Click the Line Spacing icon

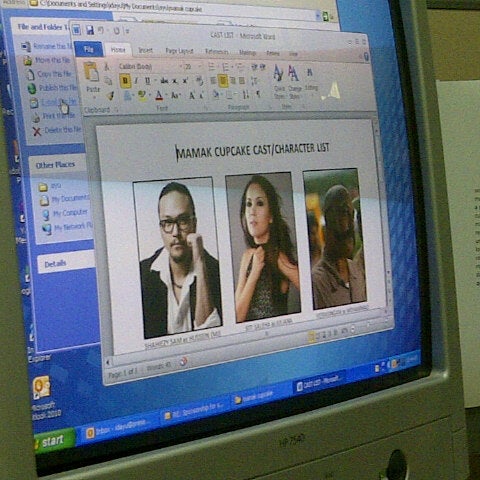(x=254, y=81)
